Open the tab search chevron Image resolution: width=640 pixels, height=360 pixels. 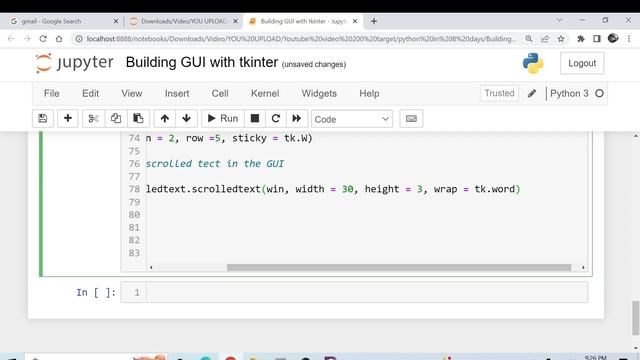(x=560, y=20)
